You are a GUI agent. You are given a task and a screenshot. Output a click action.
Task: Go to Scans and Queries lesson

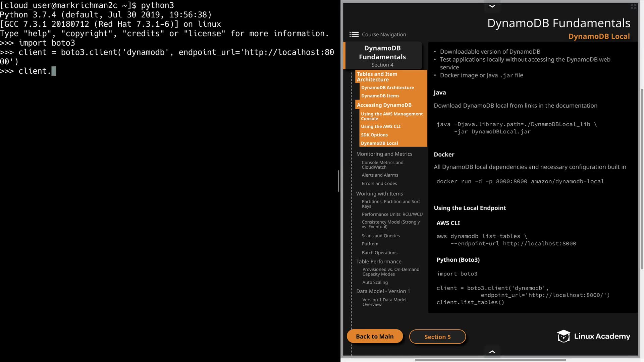coord(381,236)
